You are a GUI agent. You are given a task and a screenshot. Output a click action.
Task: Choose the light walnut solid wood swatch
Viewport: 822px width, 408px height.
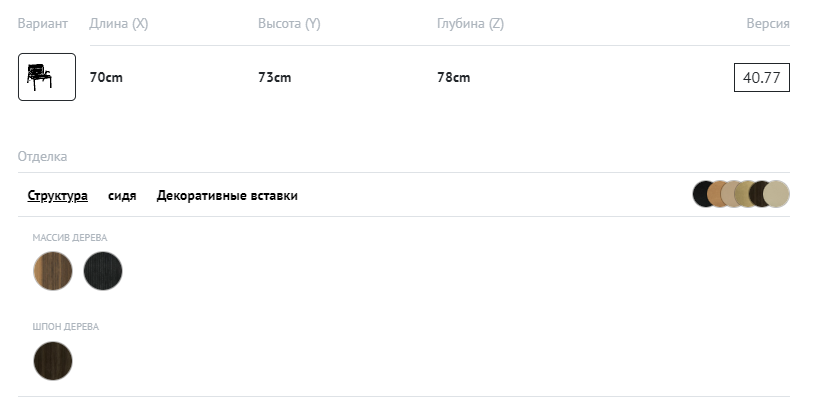click(x=53, y=271)
